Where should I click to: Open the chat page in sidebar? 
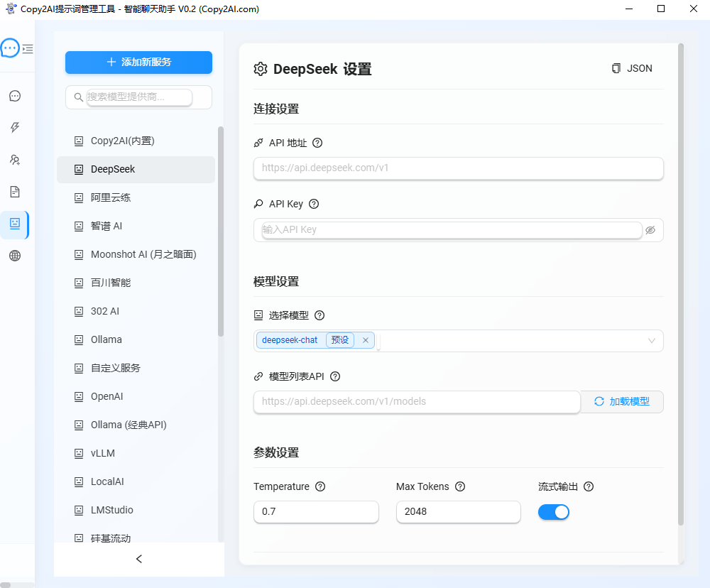click(x=15, y=96)
